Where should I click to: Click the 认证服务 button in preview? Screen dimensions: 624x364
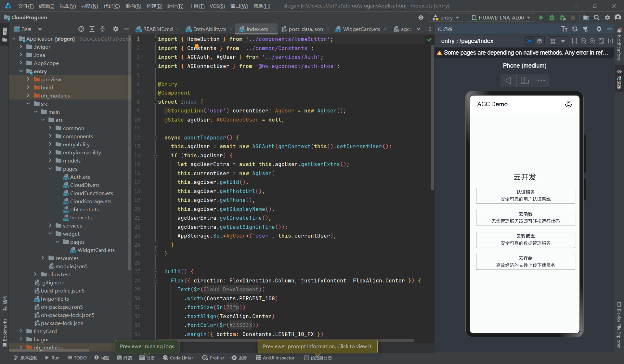pos(525,196)
